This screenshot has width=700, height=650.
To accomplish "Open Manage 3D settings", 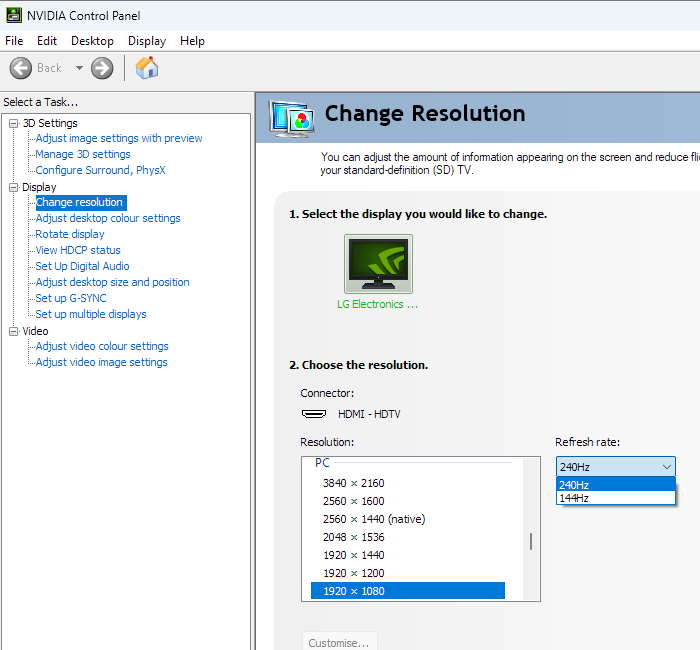I will pos(83,154).
